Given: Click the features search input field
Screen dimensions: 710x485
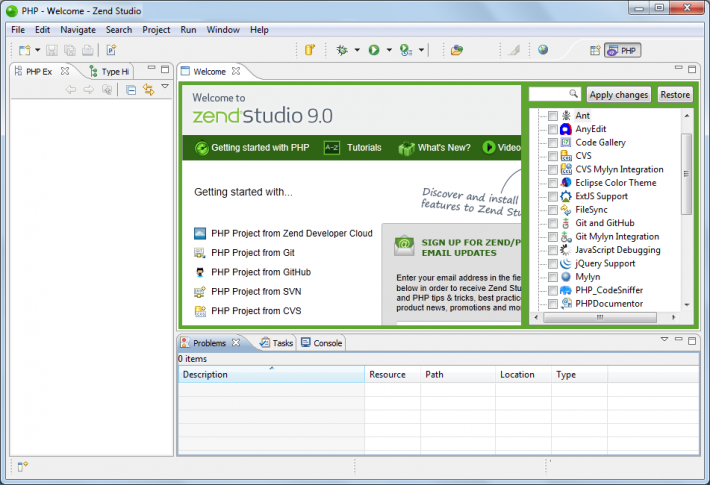Looking at the screenshot, I should coord(554,94).
